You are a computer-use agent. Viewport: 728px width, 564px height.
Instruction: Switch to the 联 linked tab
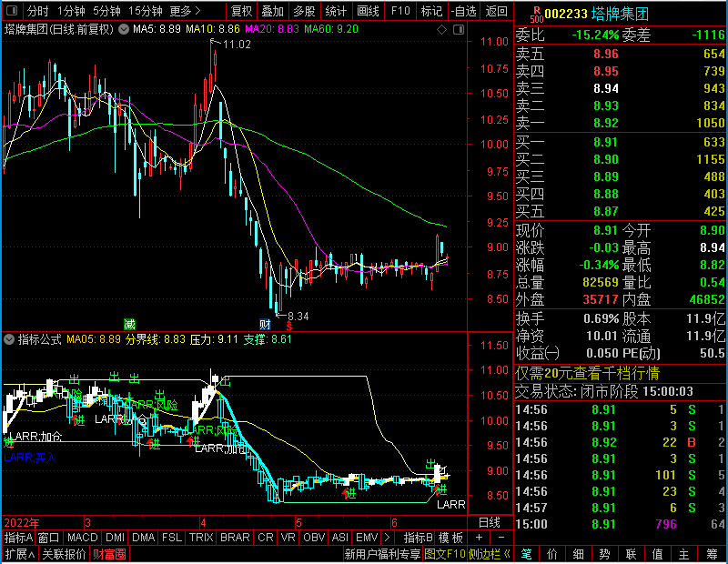[x=631, y=554]
